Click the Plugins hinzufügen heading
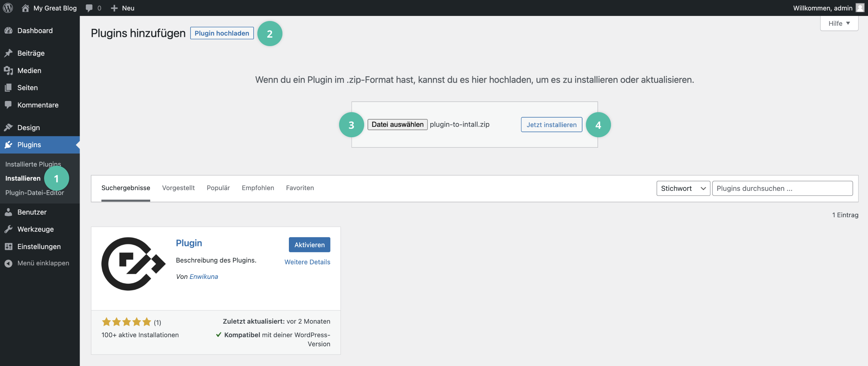The width and height of the screenshot is (868, 366). [x=138, y=33]
